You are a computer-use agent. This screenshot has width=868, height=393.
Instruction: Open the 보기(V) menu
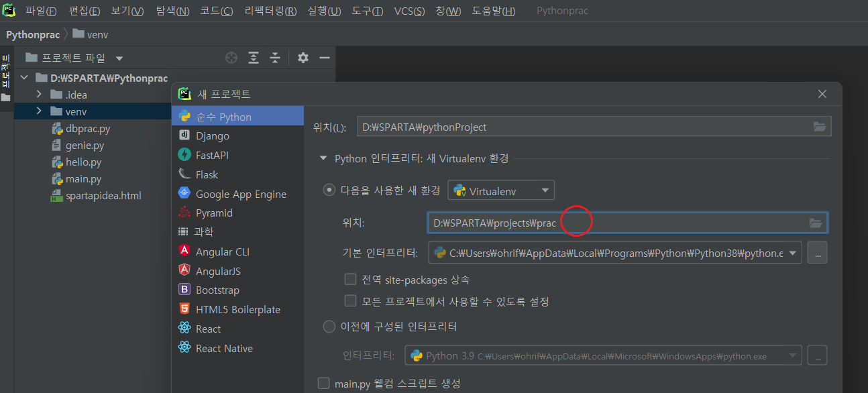tap(127, 11)
